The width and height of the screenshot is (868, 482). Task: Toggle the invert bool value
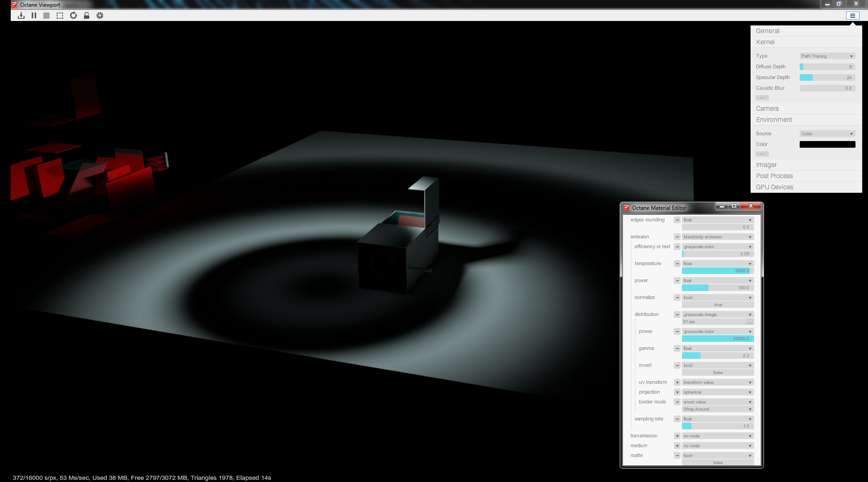point(718,373)
